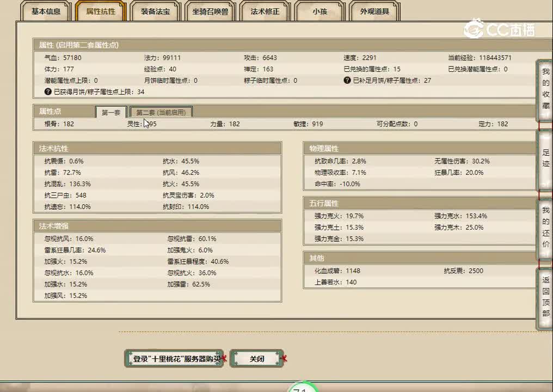Click 化血成碧: 1148 entry
This screenshot has width=553, height=392.
337,271
